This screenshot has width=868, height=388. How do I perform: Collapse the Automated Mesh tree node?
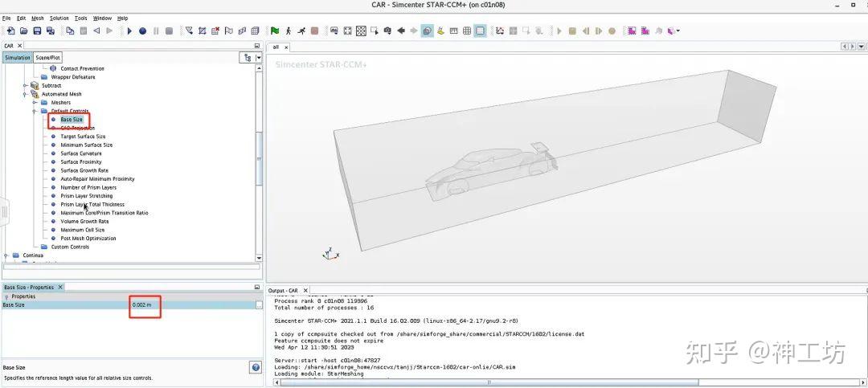point(25,94)
